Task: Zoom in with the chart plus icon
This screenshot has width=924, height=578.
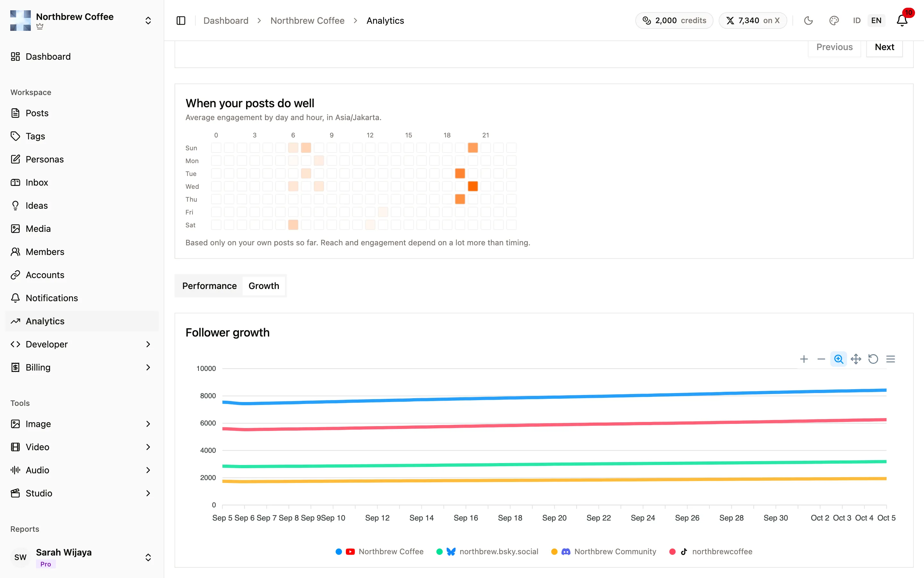Action: click(804, 359)
